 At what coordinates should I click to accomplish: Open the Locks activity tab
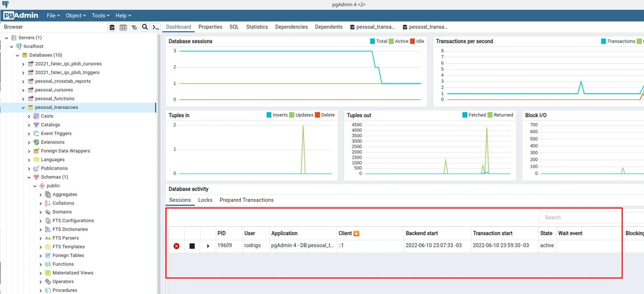[x=205, y=200]
